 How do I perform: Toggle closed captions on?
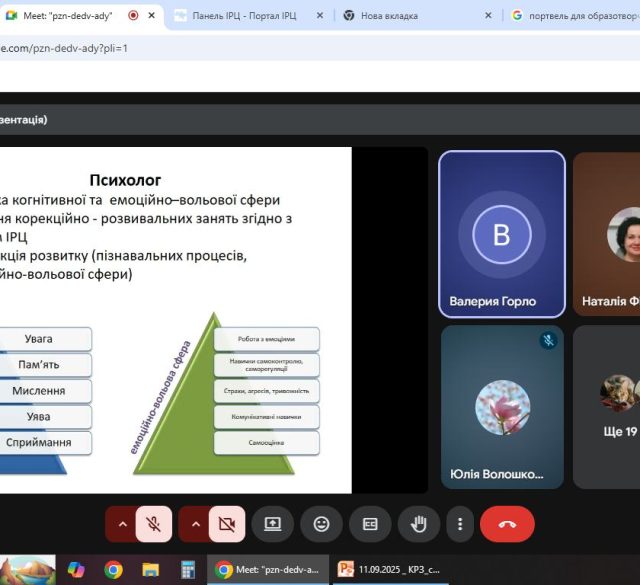(x=370, y=523)
